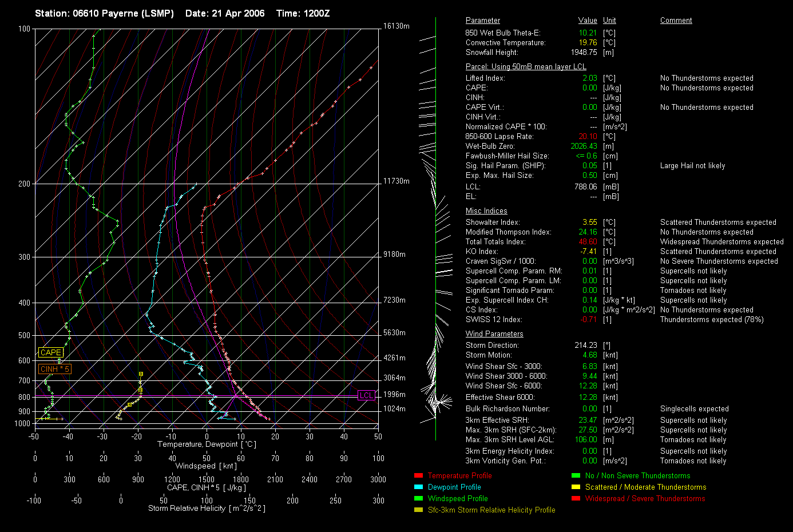Click the green No / Non Severe Thunderstorms square
The width and height of the screenshot is (793, 532).
pyautogui.click(x=576, y=476)
